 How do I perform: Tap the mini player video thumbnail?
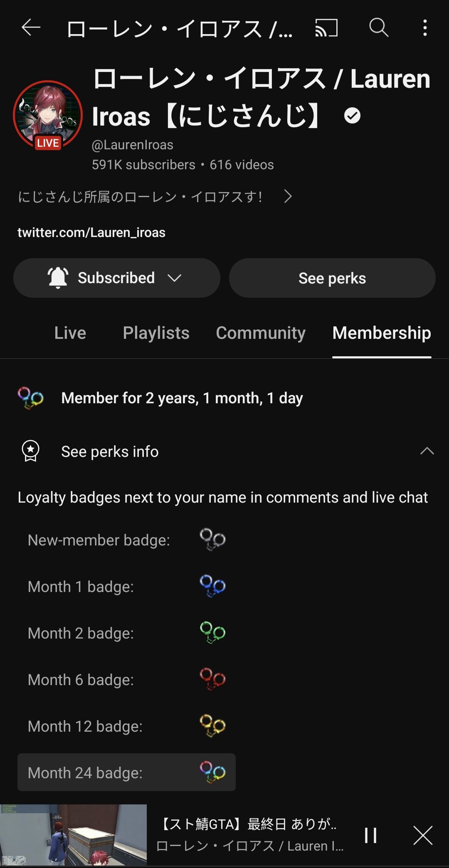click(73, 835)
